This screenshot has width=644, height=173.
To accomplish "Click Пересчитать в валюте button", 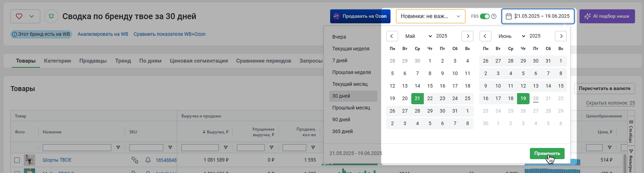I will tap(604, 89).
